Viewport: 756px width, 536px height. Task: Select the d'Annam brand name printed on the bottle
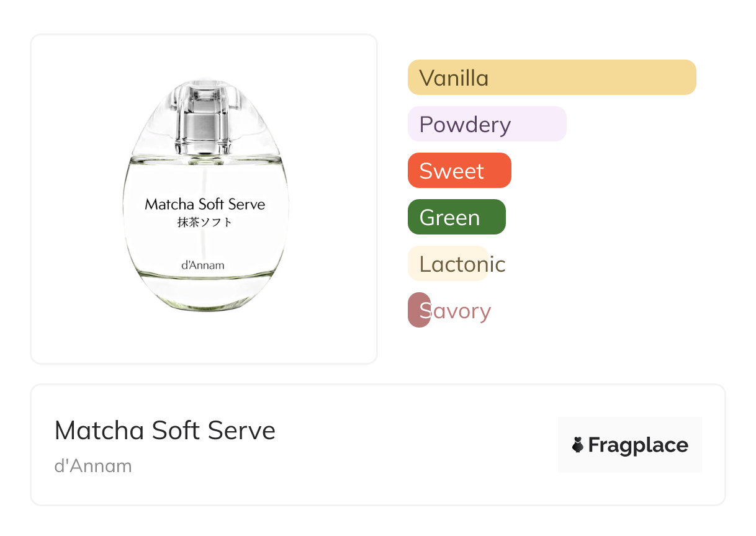[x=203, y=266]
